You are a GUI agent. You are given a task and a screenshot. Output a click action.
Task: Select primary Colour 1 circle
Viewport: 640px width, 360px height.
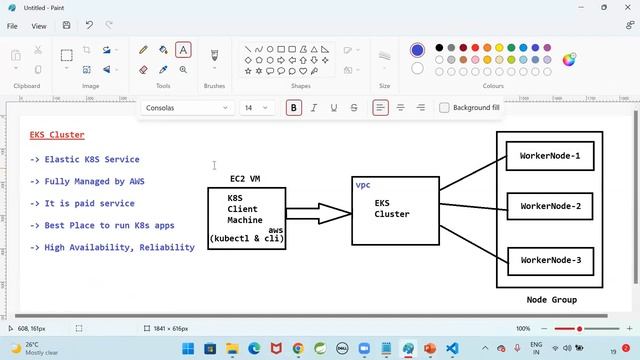tap(417, 50)
